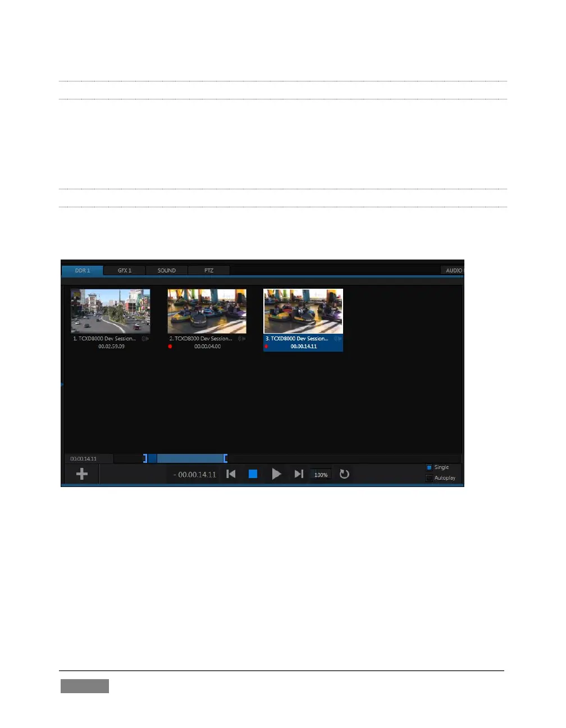Click label '1. TCXD8000 Dev Session...'
The image size is (566, 728).
point(104,339)
